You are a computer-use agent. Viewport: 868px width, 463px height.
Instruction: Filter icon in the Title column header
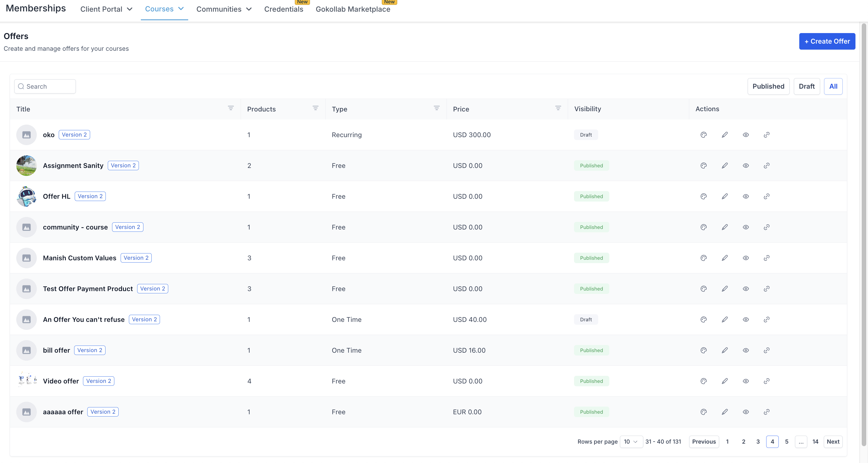point(231,108)
